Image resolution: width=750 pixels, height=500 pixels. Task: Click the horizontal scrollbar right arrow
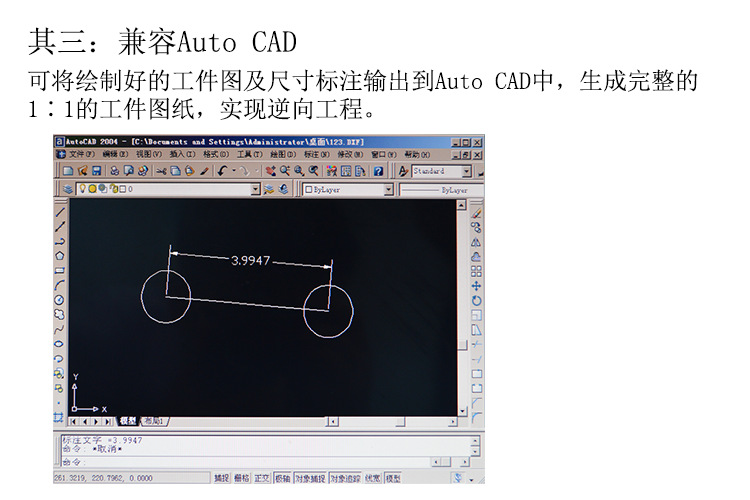(x=452, y=422)
